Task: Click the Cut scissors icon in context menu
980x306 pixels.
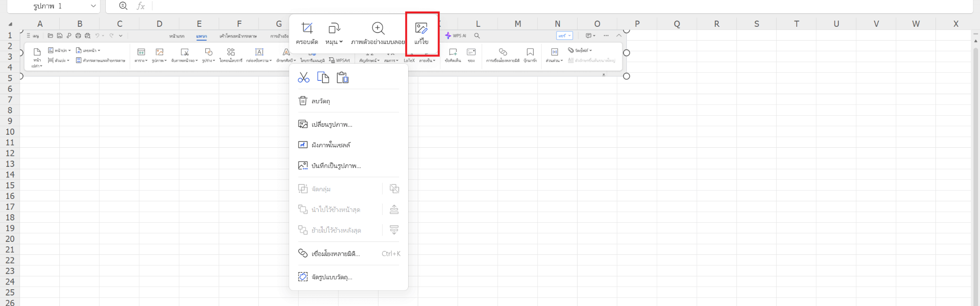Action: 303,77
